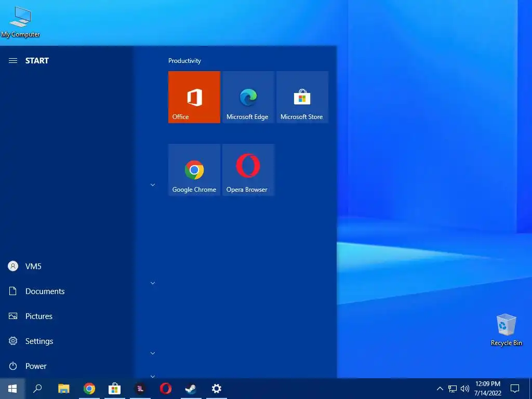Open the VM5 user account menu
The image size is (532, 399).
(x=66, y=267)
